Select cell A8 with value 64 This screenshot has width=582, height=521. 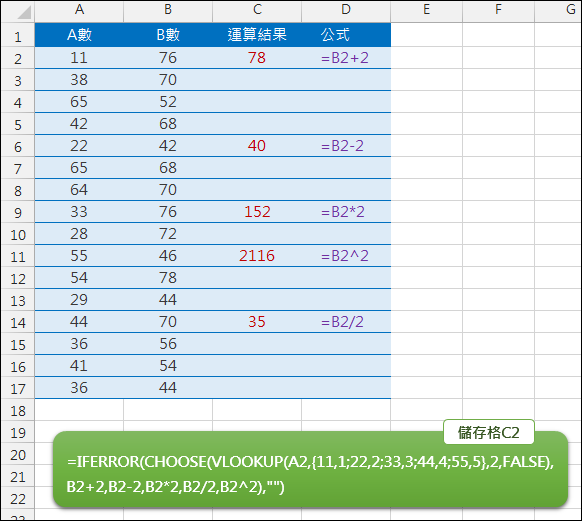(x=79, y=189)
